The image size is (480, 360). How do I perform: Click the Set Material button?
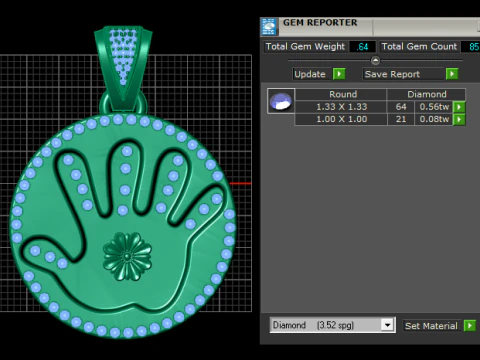pyautogui.click(x=433, y=325)
